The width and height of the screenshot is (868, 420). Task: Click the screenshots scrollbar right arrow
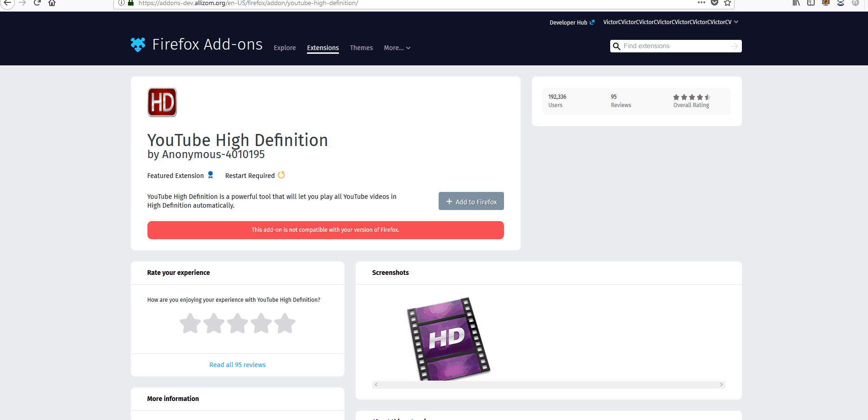pyautogui.click(x=721, y=385)
